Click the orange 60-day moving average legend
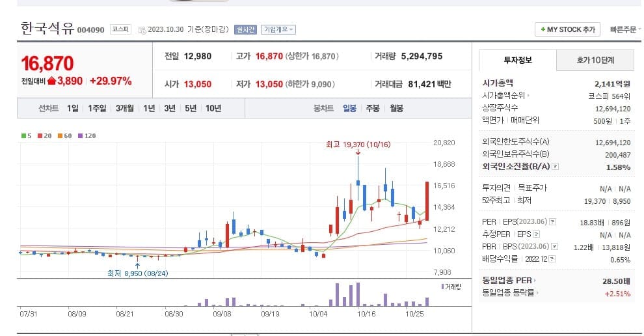 click(x=64, y=135)
